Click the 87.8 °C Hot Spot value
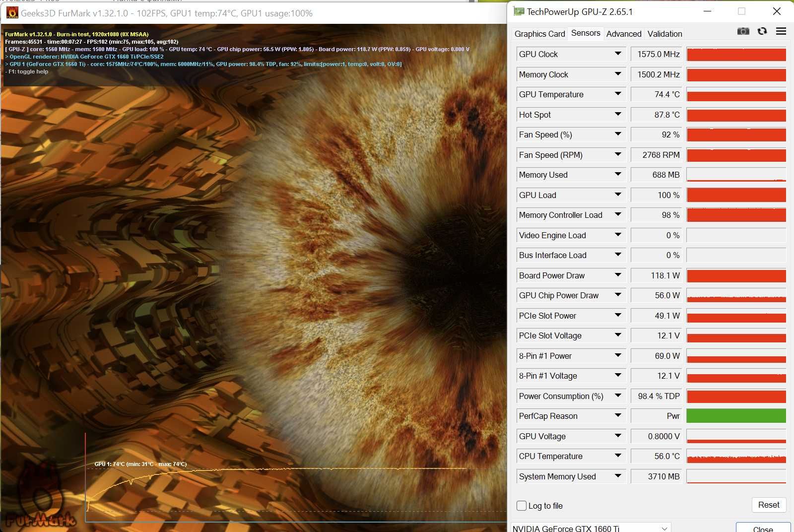 tap(657, 115)
